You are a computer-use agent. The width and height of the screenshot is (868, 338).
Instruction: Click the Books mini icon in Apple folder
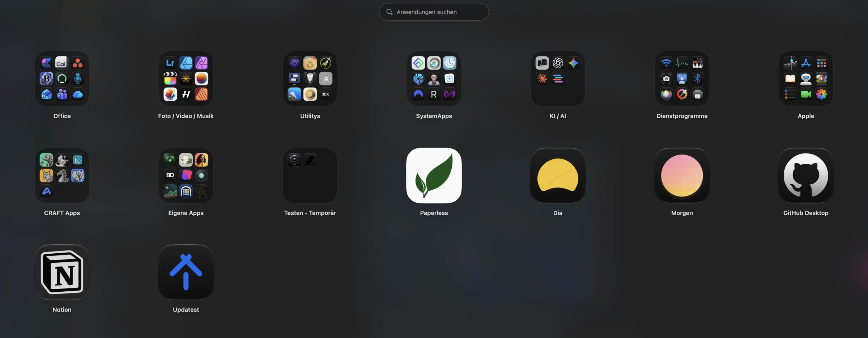(790, 79)
